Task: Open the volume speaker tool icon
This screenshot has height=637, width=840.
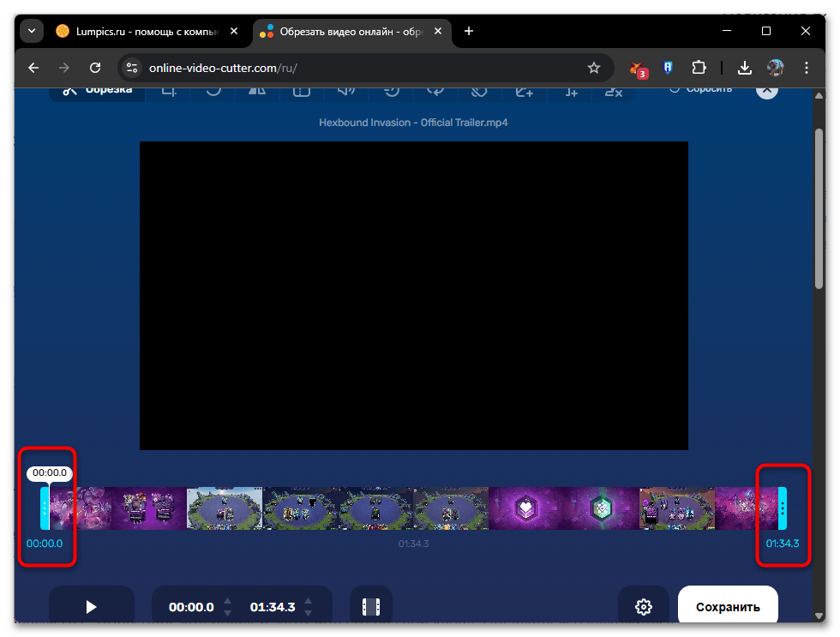Action: click(346, 91)
